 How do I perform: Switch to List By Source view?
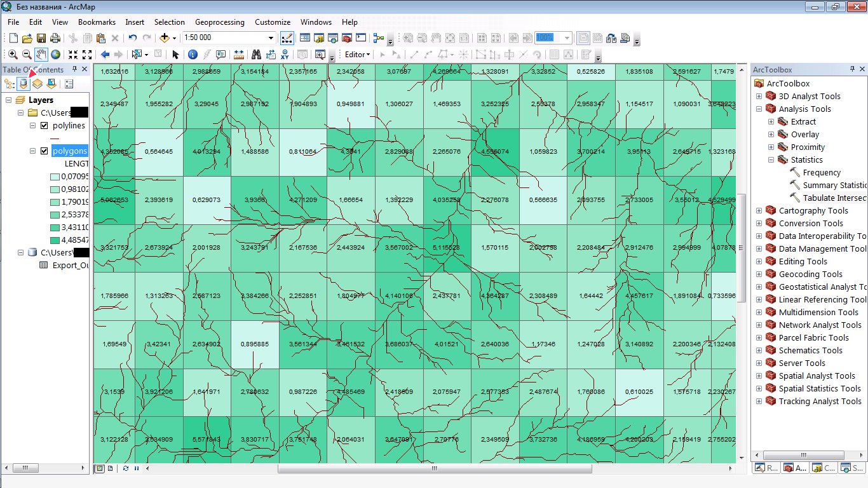coord(24,83)
